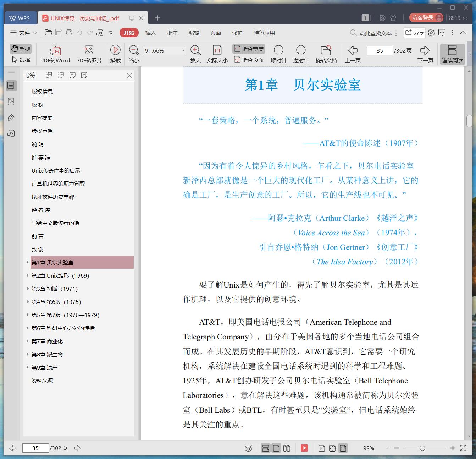Open quick access toolbar customize arrow
The height and width of the screenshot is (459, 476).
pyautogui.click(x=111, y=33)
